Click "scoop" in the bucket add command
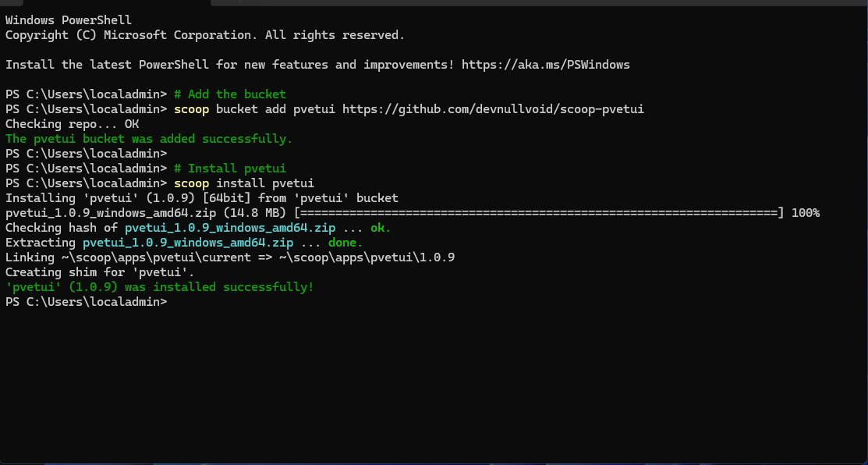 (x=191, y=109)
